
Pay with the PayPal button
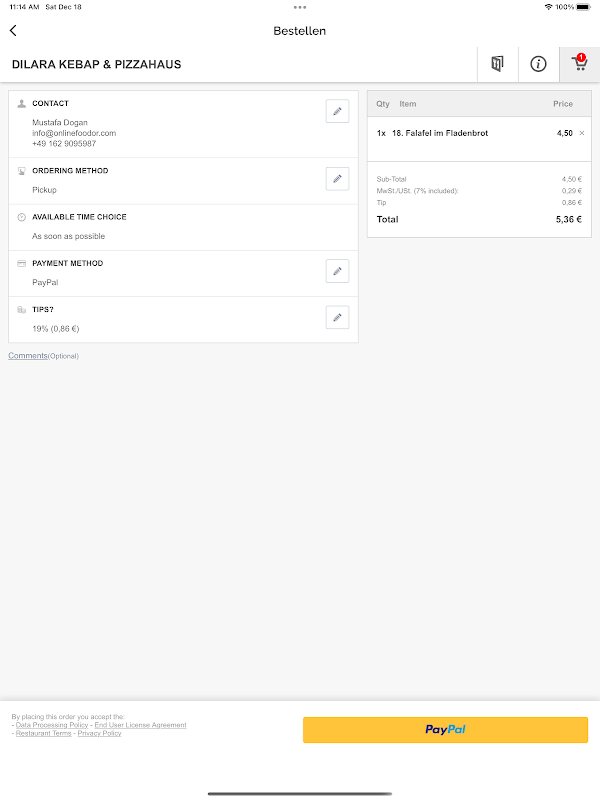(445, 730)
